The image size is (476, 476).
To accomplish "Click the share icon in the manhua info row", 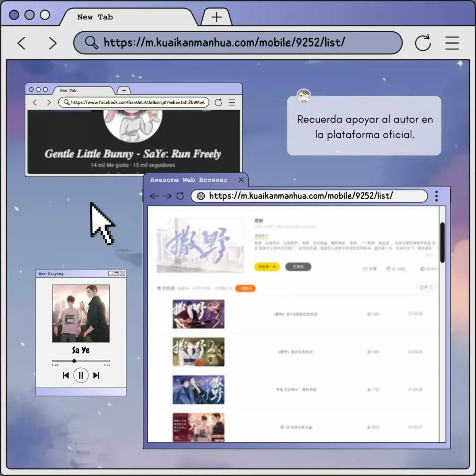I will tap(365, 269).
